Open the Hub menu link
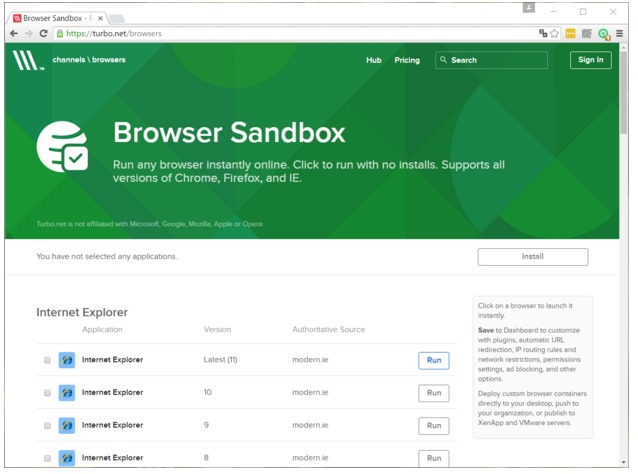Screen dimensions: 638x474 coord(374,60)
